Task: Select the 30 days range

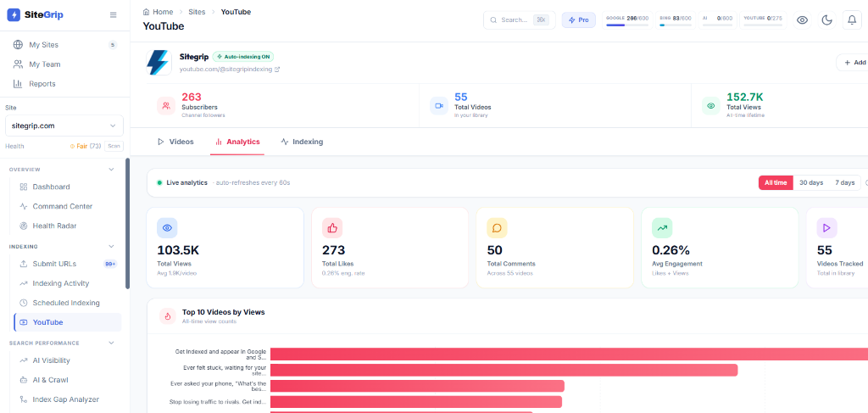Action: 811,182
